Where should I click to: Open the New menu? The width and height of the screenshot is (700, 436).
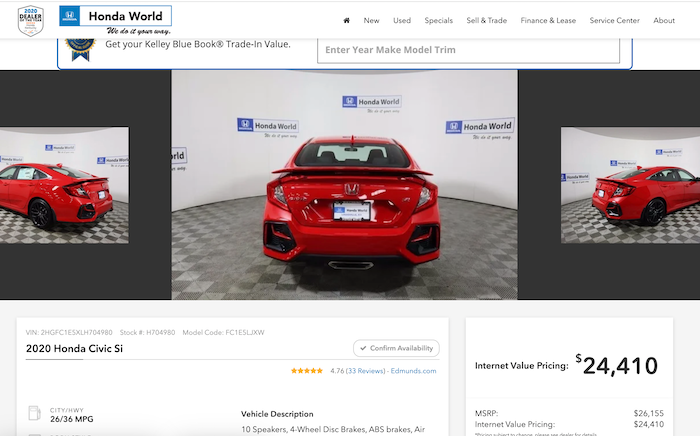click(371, 21)
